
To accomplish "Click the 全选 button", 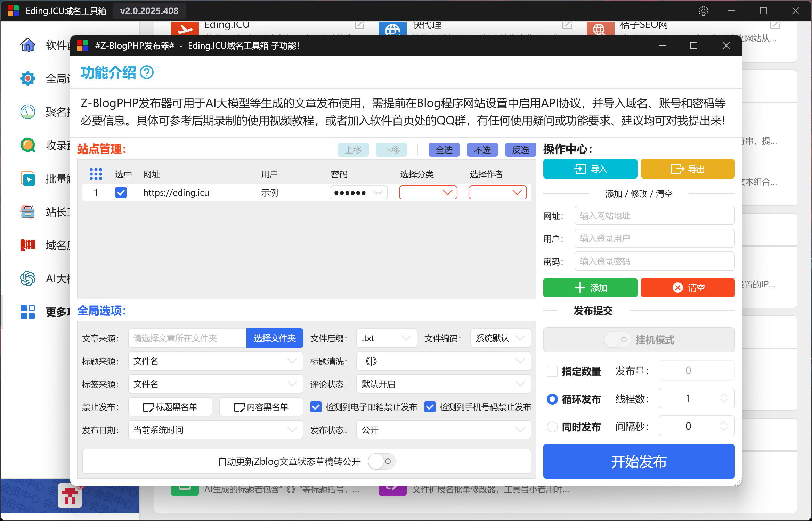I will tap(444, 150).
